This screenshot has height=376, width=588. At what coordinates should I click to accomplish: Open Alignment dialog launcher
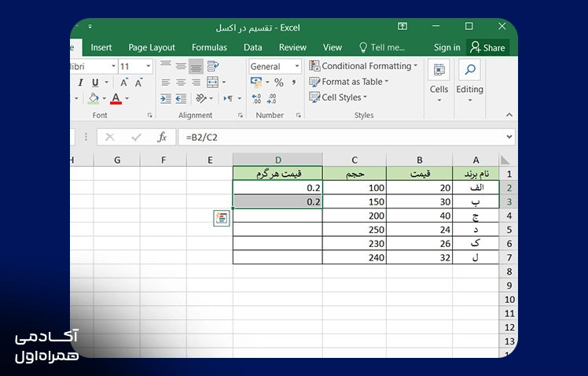241,116
